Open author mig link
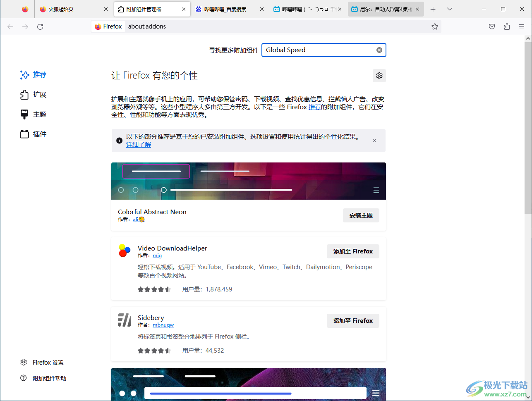 [x=157, y=255]
